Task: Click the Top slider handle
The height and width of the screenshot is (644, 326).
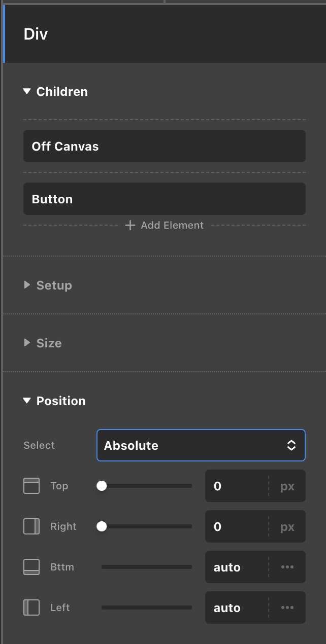Action: (102, 486)
